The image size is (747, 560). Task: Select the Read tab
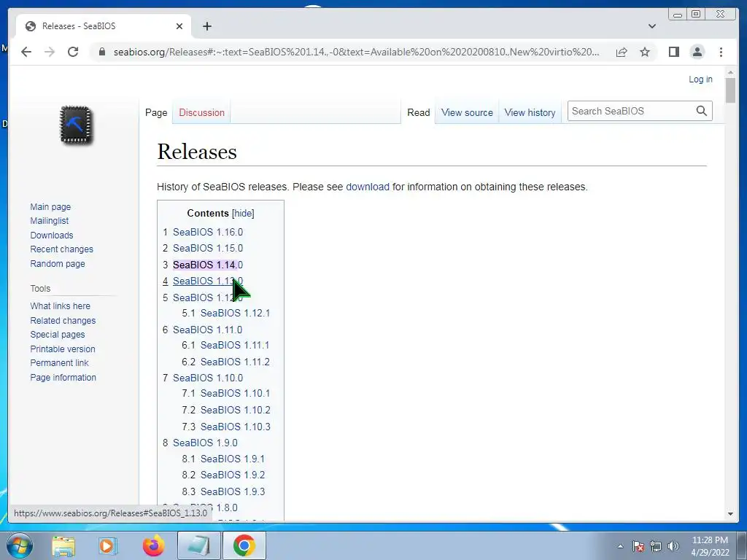(418, 113)
